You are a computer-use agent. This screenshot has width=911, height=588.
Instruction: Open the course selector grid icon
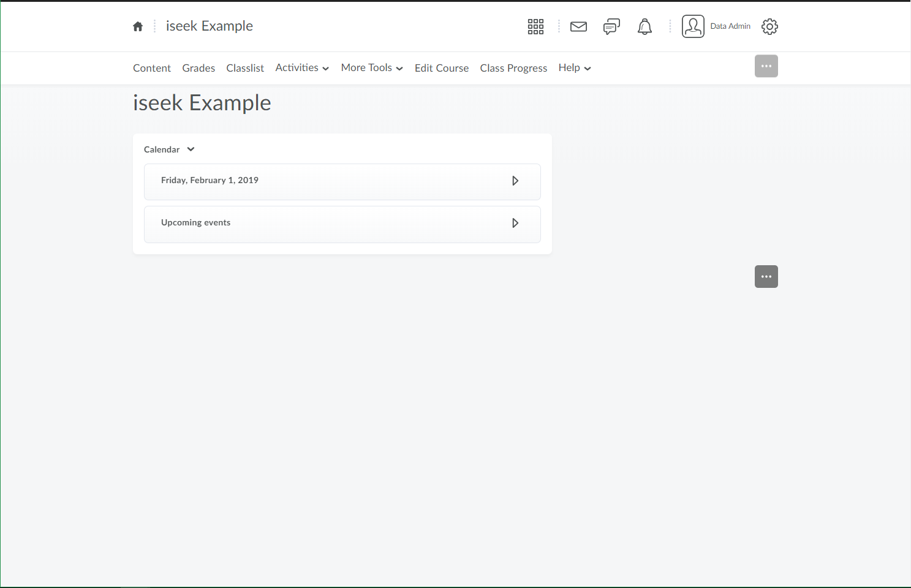coord(535,26)
